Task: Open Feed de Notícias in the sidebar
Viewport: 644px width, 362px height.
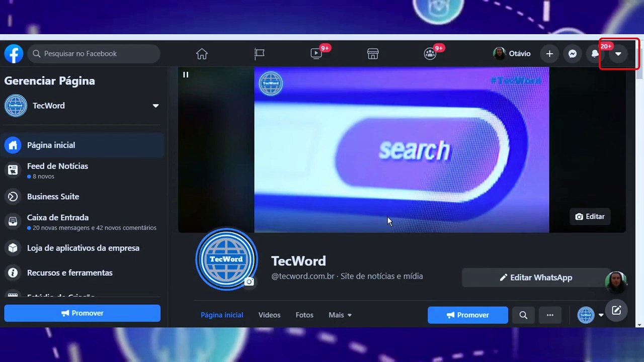Action: pos(83,170)
